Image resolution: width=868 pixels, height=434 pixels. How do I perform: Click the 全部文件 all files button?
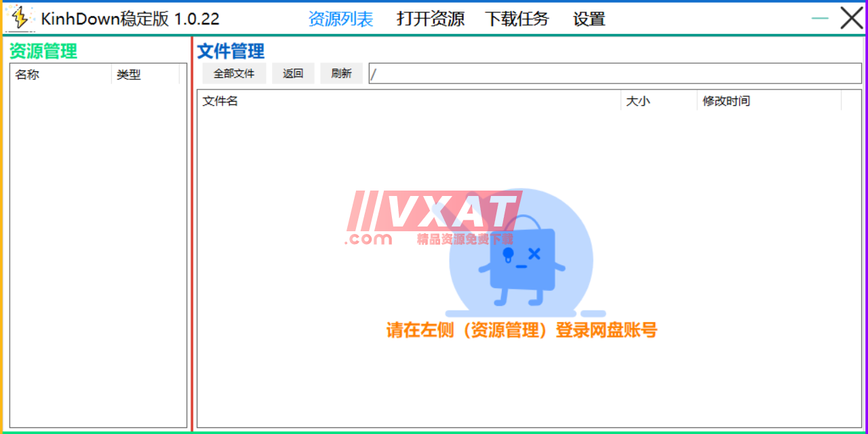(x=234, y=73)
